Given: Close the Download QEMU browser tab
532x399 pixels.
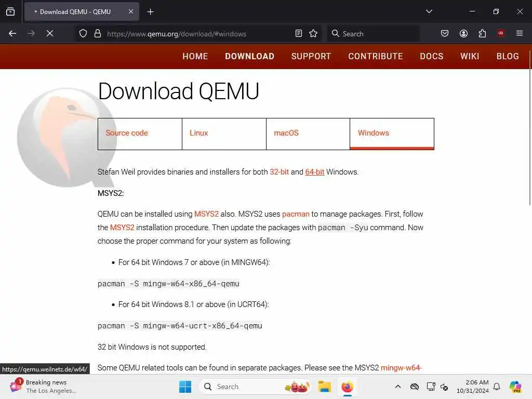Looking at the screenshot, I should tap(131, 11).
